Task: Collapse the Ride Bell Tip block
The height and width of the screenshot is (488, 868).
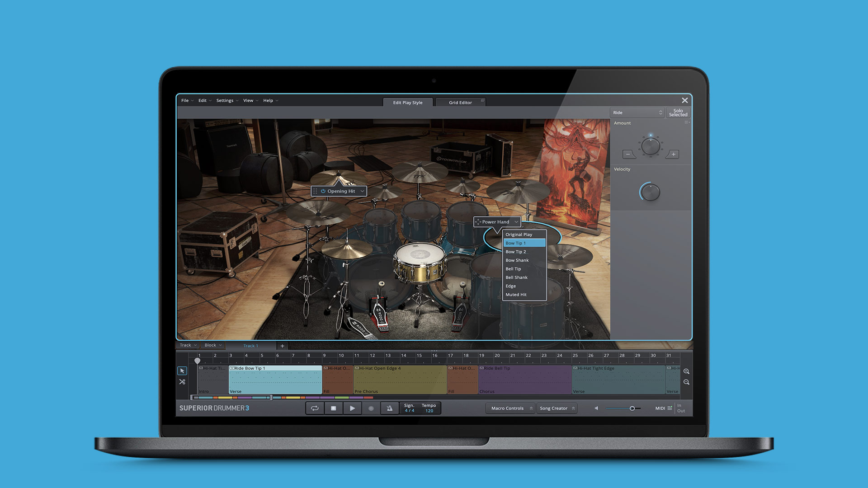Action: pyautogui.click(x=482, y=368)
